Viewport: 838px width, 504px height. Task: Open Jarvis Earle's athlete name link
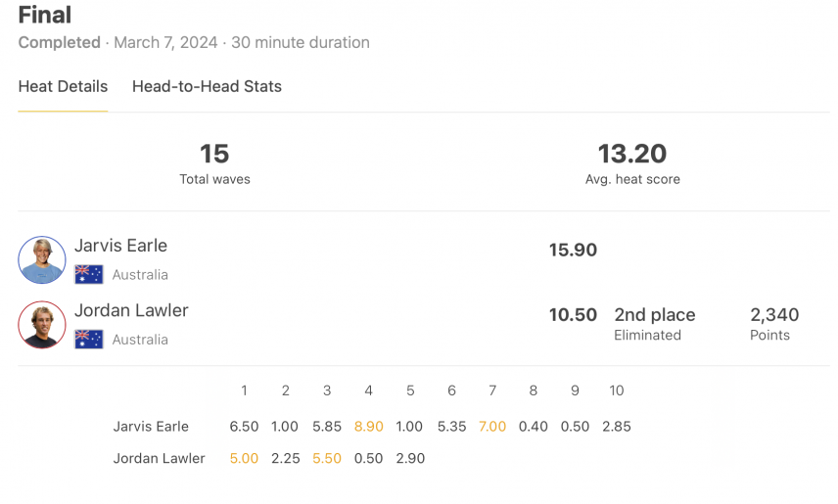pyautogui.click(x=120, y=246)
